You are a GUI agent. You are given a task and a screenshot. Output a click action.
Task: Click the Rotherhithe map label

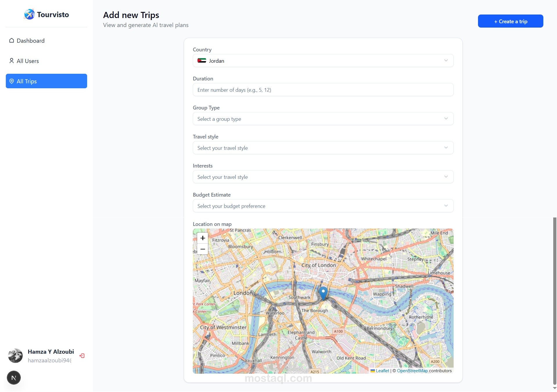click(421, 317)
